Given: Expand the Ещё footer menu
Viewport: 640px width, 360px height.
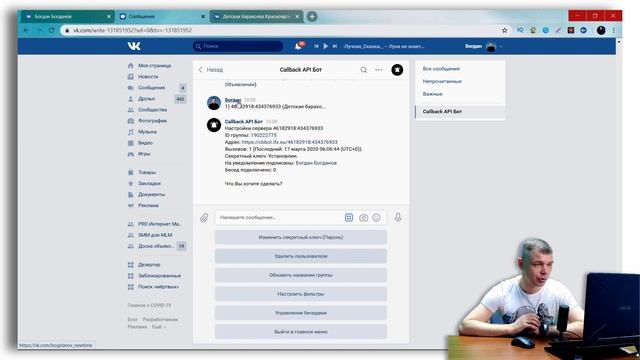Looking at the screenshot, I should pos(158,327).
